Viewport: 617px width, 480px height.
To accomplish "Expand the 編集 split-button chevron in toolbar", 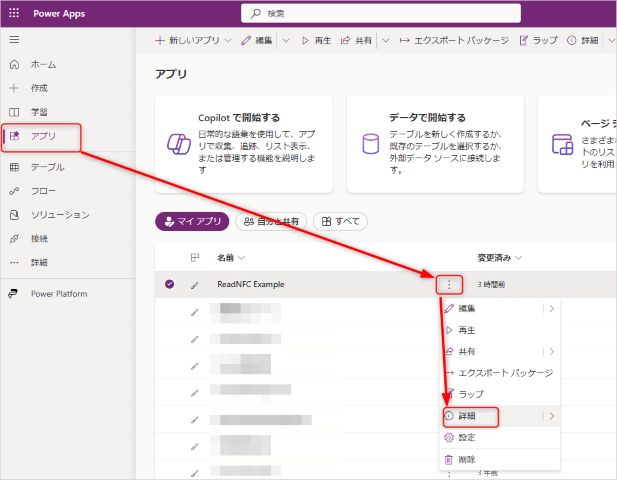I will point(286,41).
